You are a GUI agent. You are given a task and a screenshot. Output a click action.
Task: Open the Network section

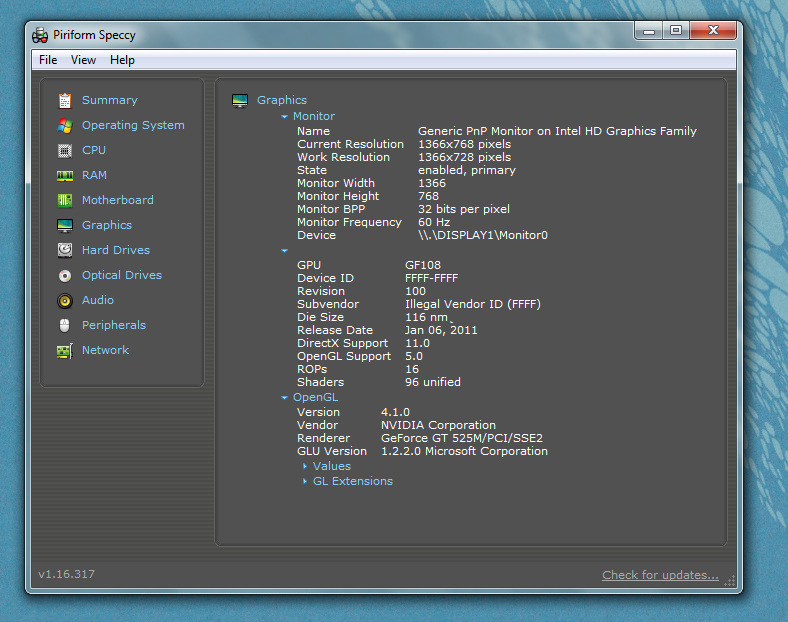[106, 350]
